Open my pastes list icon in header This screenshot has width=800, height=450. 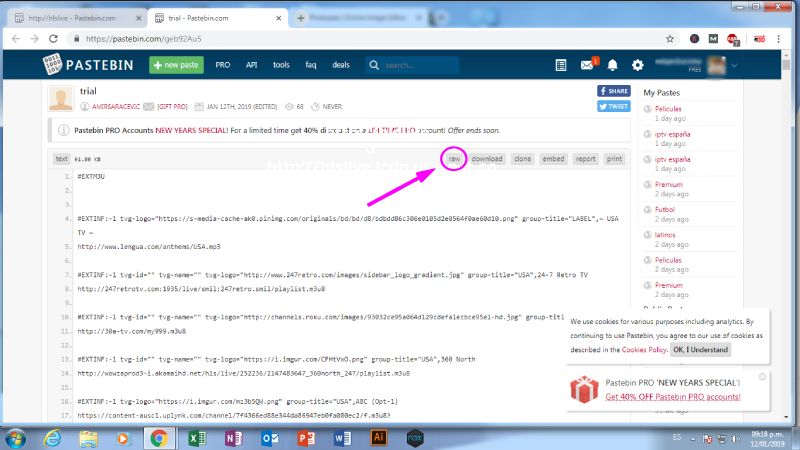tap(561, 65)
